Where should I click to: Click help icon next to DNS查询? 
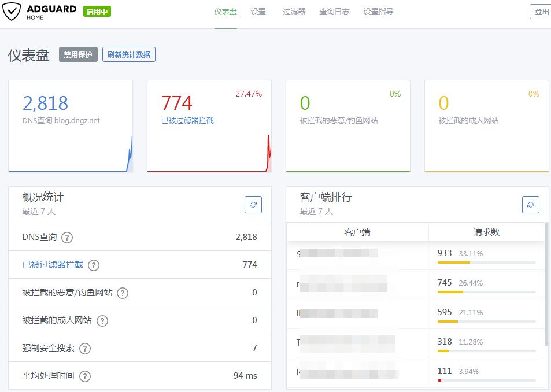click(x=67, y=238)
